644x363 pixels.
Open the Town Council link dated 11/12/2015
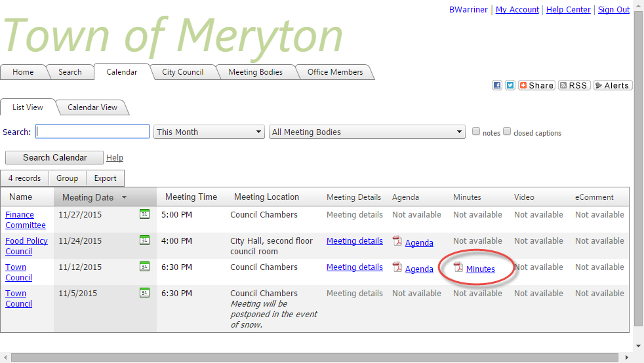(x=18, y=273)
